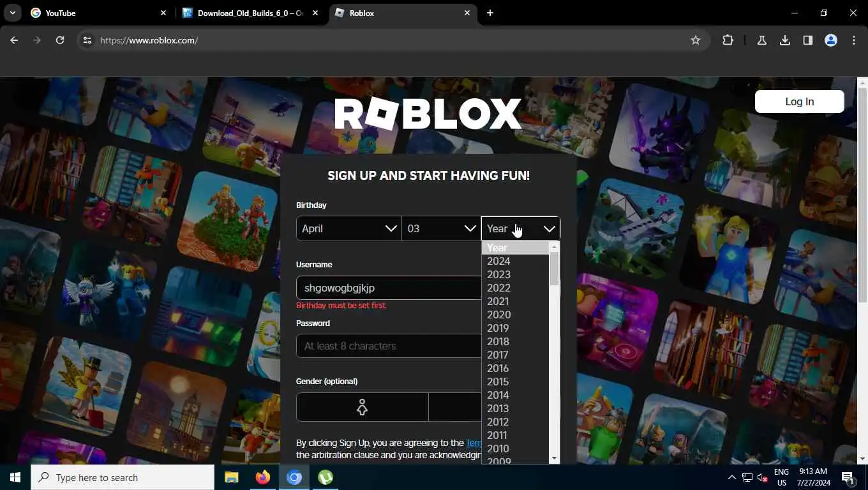Open the taskbar clock and date
The width and height of the screenshot is (868, 490).
813,477
